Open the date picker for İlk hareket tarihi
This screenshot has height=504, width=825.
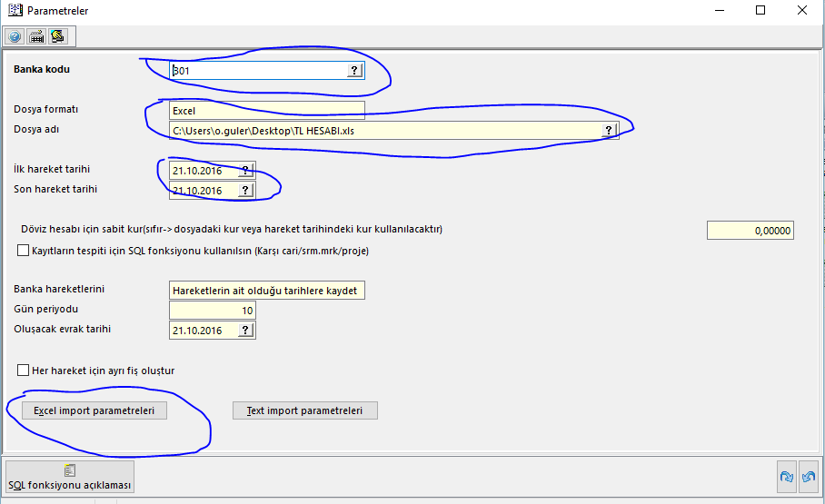coord(245,171)
